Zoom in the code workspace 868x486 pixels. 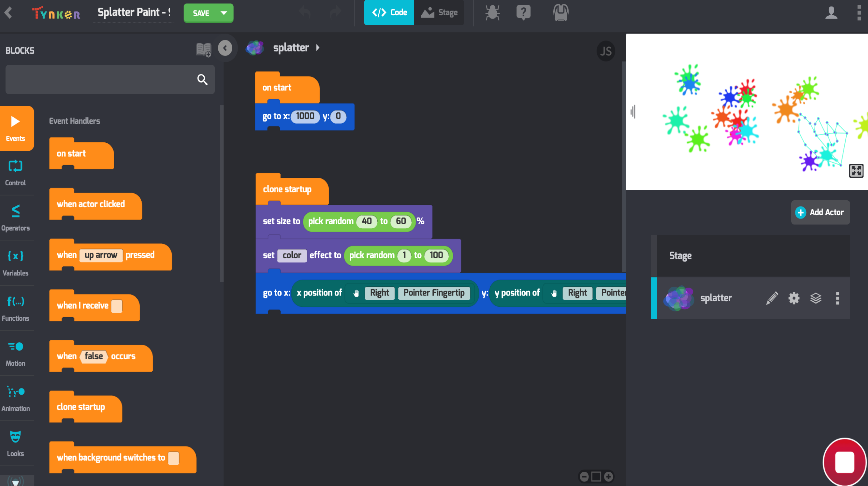pos(608,476)
